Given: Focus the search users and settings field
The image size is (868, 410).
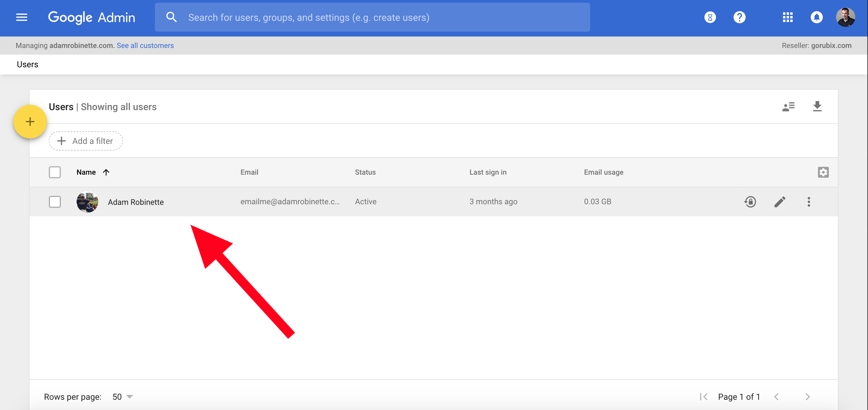Looking at the screenshot, I should (372, 17).
